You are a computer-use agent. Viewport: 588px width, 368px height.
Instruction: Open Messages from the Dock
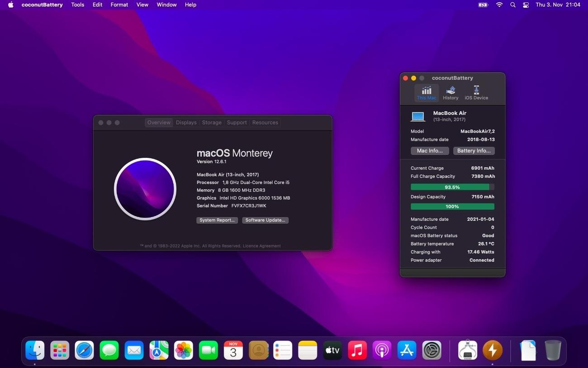109,350
